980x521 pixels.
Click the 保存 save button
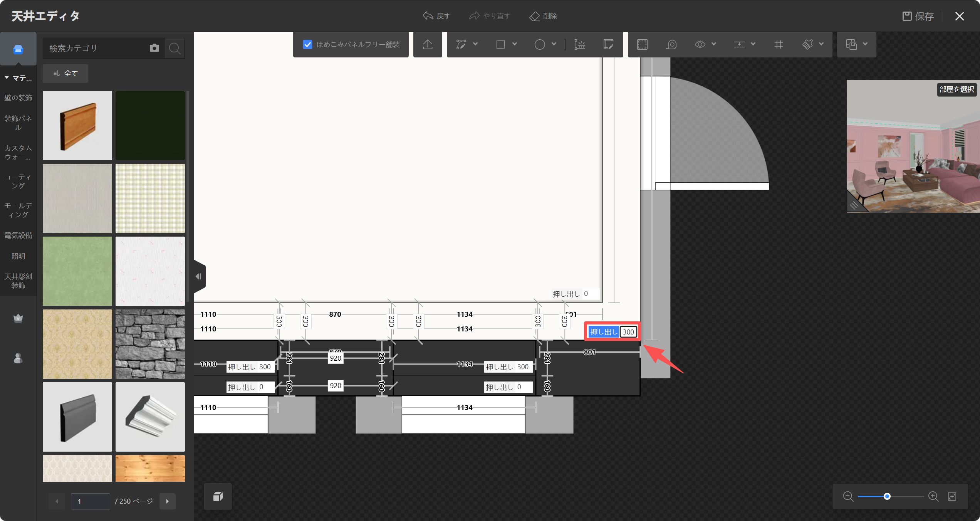(918, 16)
